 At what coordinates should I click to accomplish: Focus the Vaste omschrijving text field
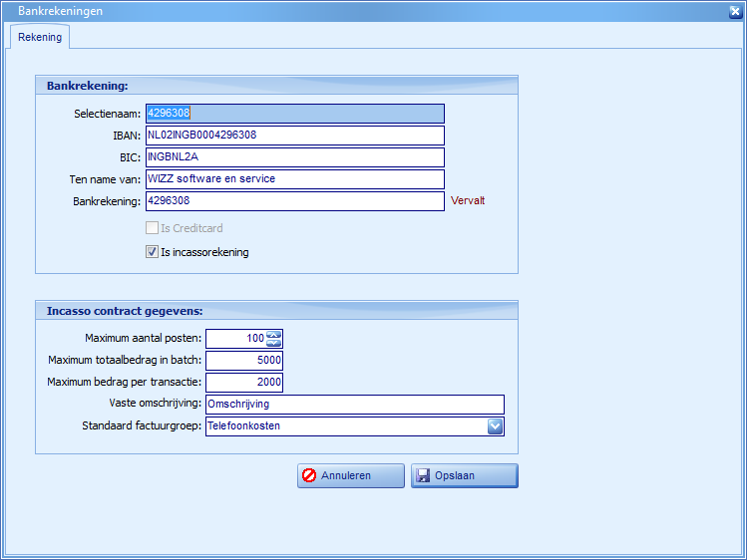pos(354,405)
